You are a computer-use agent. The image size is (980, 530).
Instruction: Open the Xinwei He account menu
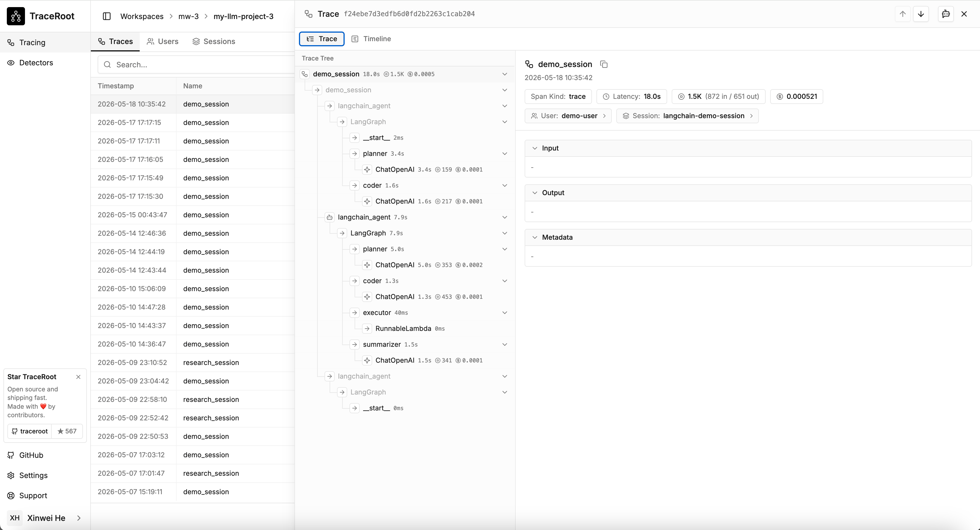(45, 518)
